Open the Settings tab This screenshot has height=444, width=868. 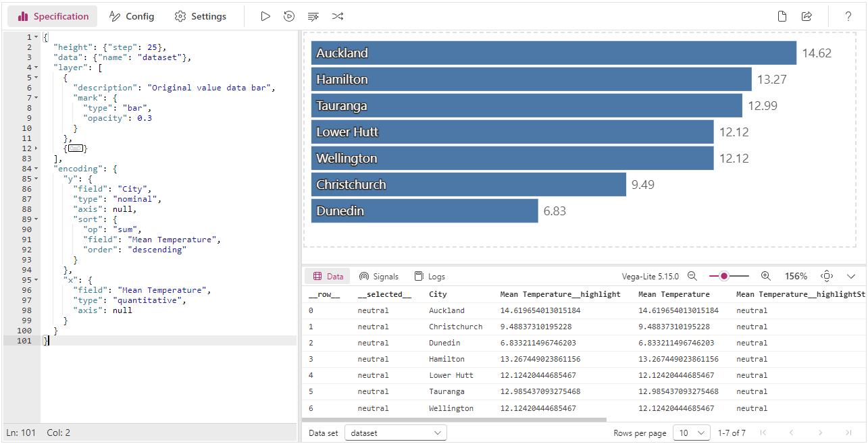[x=200, y=16]
